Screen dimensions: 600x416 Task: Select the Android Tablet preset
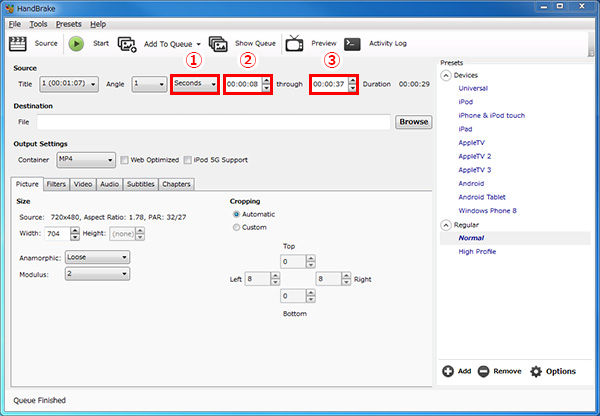click(482, 197)
